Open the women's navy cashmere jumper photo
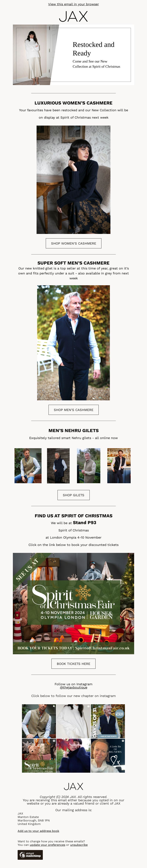This screenshot has height=868, width=147. tap(73, 180)
